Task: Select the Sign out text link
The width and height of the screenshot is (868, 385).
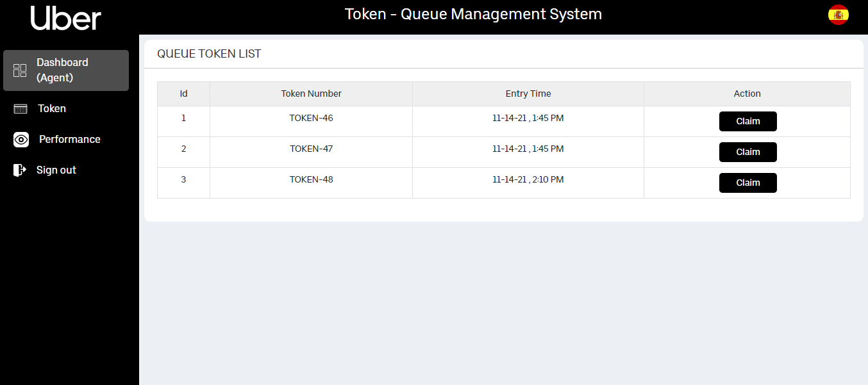Action: click(x=56, y=170)
